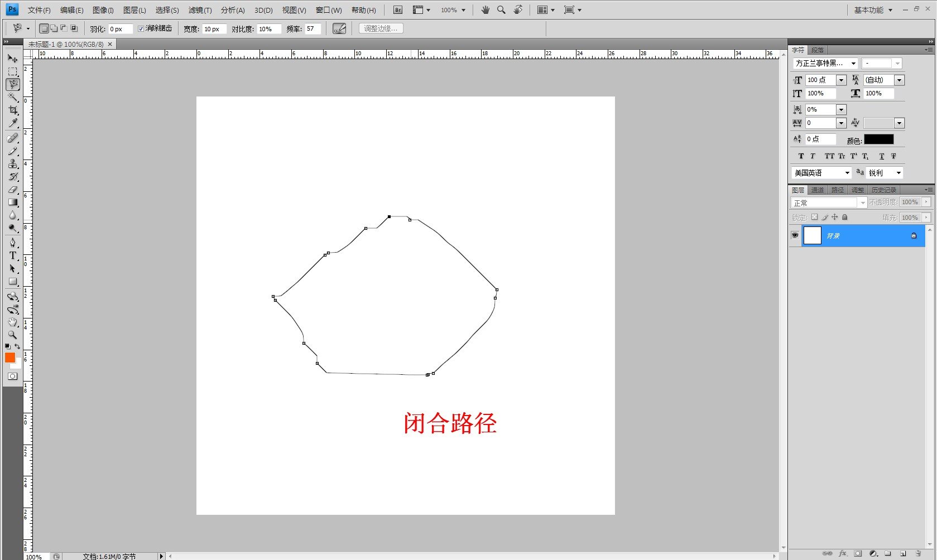Toggle the 消除锯齿 checkbox in options bar
The height and width of the screenshot is (560, 937).
141,28
